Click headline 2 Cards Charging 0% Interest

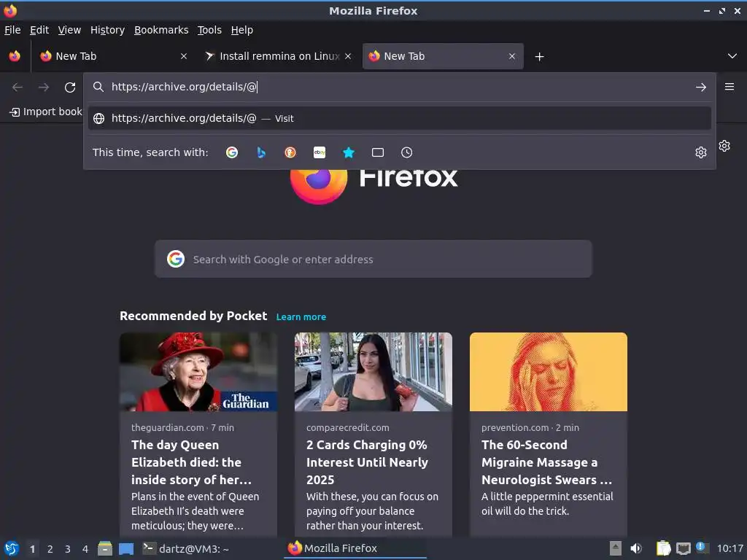coord(368,462)
